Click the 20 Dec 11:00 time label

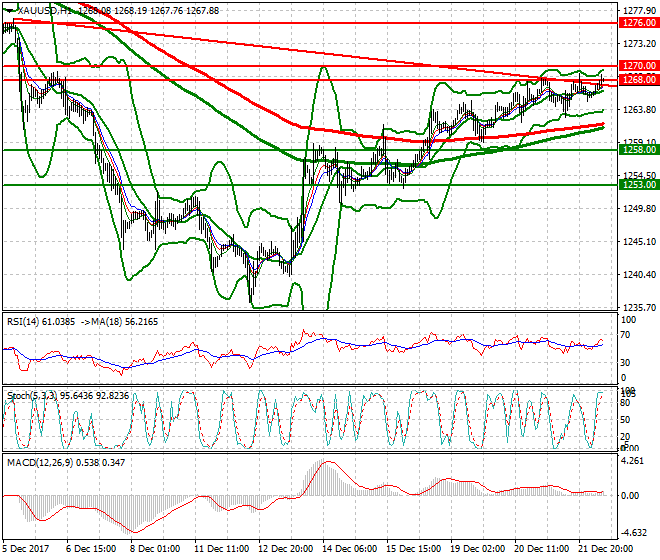(541, 549)
